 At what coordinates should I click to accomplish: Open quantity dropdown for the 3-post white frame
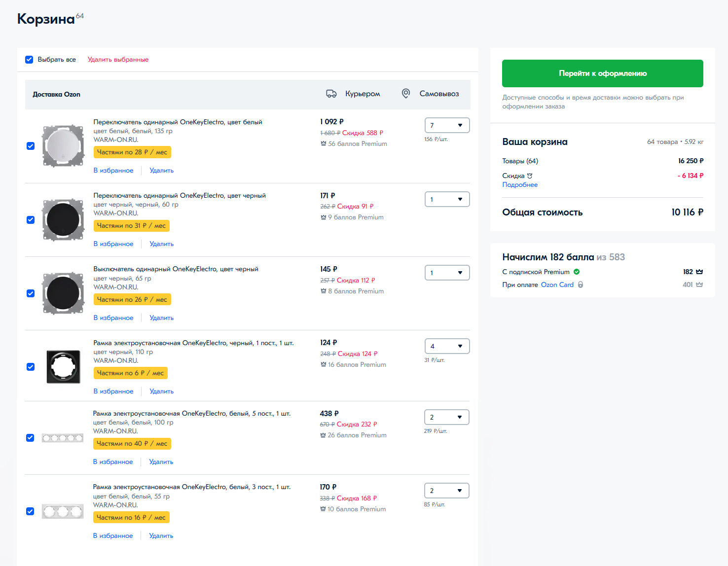(x=446, y=491)
